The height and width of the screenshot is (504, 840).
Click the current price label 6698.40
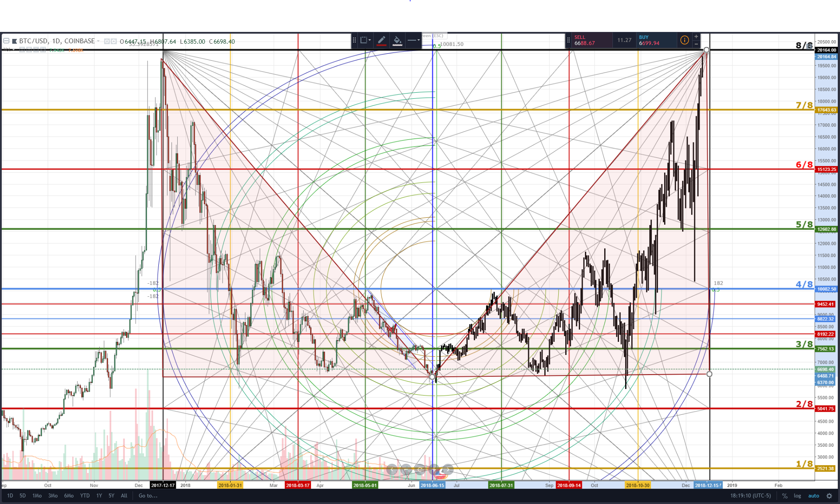tap(826, 369)
